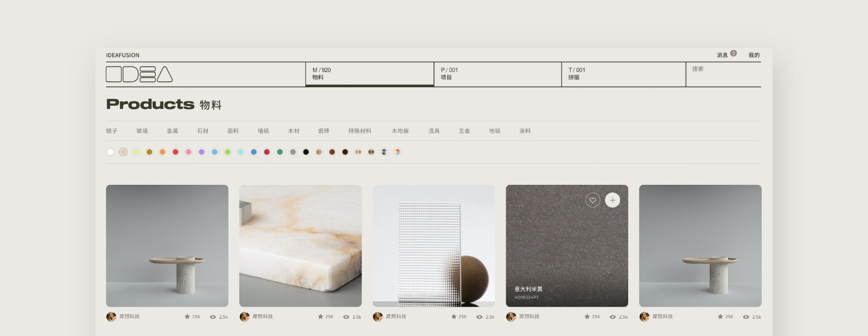This screenshot has height=336, width=868.
Task: Click the star icon under the textured glass card
Action: (x=454, y=316)
